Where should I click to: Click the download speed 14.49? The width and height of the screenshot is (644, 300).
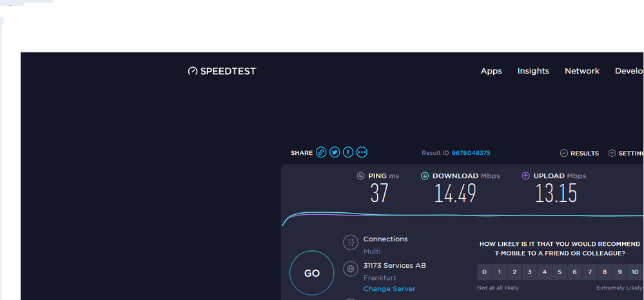coord(455,194)
